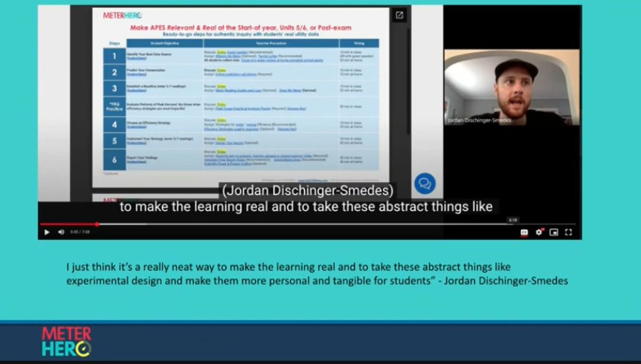Screen dimensions: 641x364
Task: Select step 6 number box in the table
Action: tap(114, 160)
